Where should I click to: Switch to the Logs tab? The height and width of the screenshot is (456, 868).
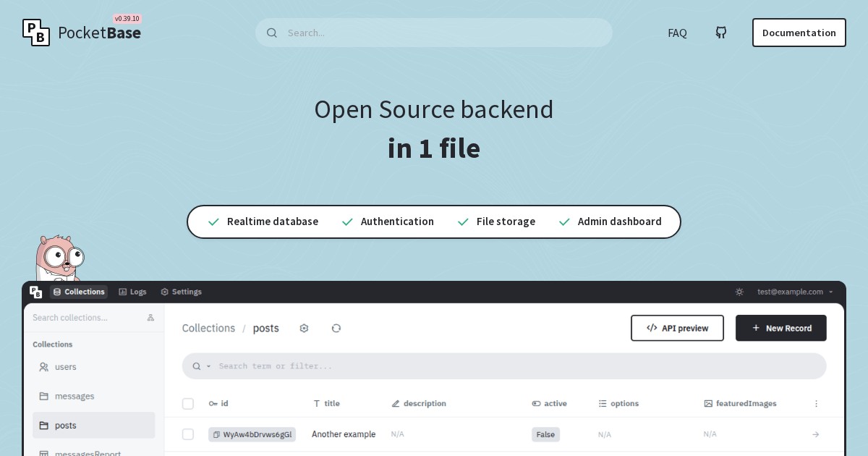[132, 292]
